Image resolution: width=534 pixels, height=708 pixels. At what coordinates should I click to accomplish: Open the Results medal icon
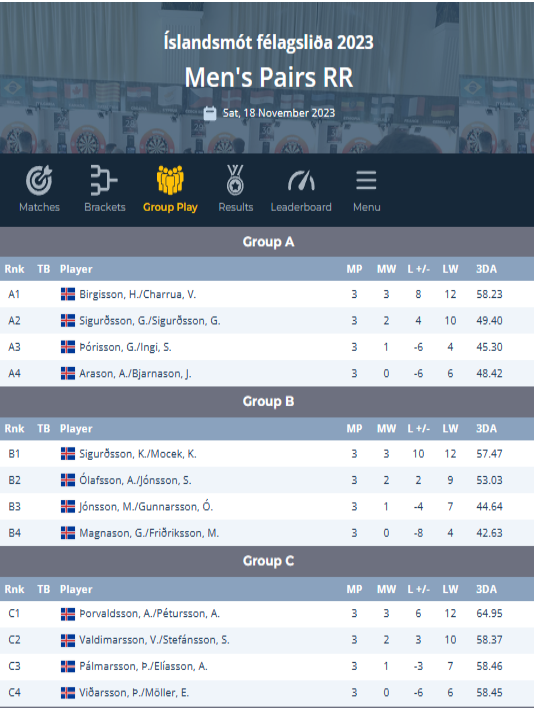235,180
